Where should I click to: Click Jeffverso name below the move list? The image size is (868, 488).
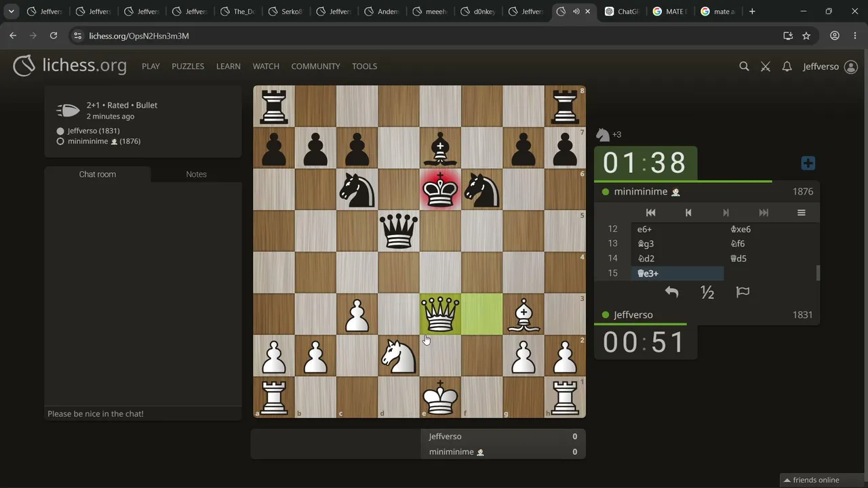click(633, 315)
